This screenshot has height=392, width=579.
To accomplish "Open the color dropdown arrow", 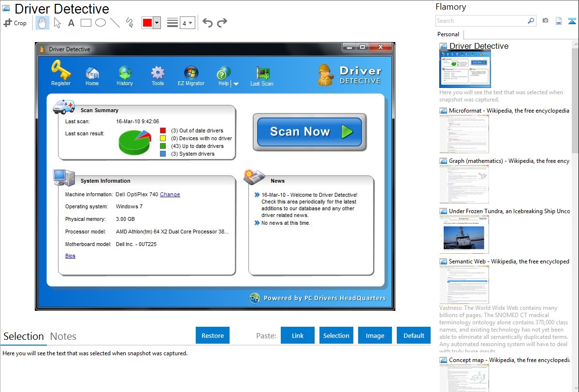I will point(157,23).
